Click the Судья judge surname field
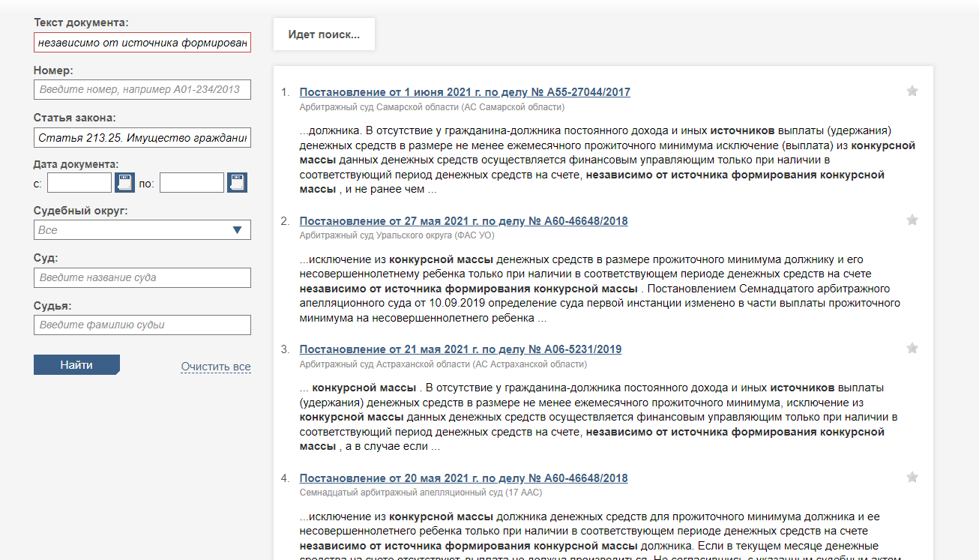Screen dimensions: 979x560 tap(142, 325)
